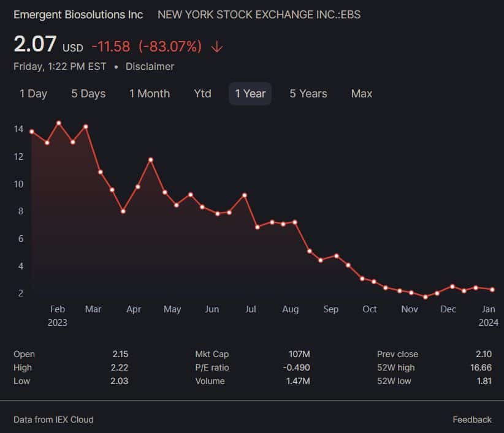Click the 52W high label
Image resolution: width=504 pixels, height=433 pixels.
[x=395, y=367]
